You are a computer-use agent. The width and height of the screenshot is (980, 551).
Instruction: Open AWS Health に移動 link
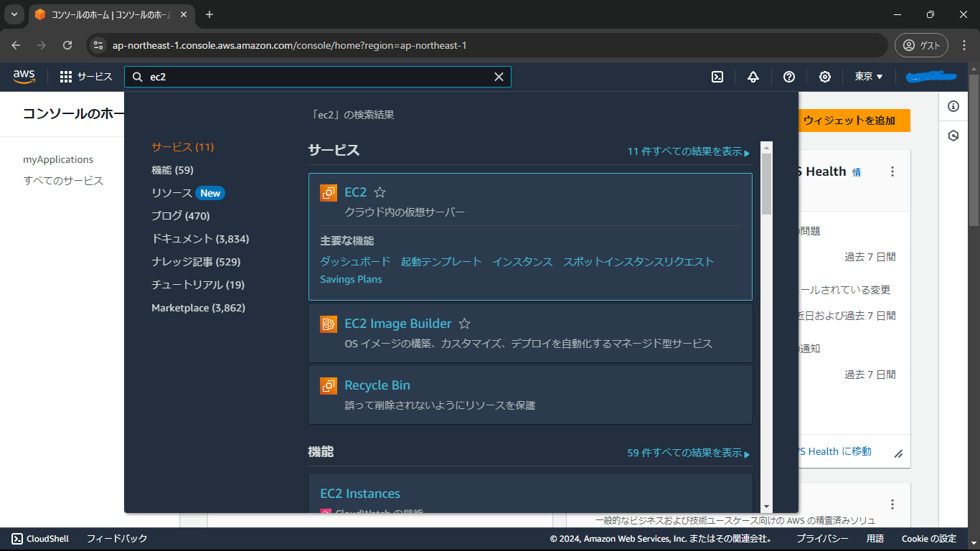[834, 451]
